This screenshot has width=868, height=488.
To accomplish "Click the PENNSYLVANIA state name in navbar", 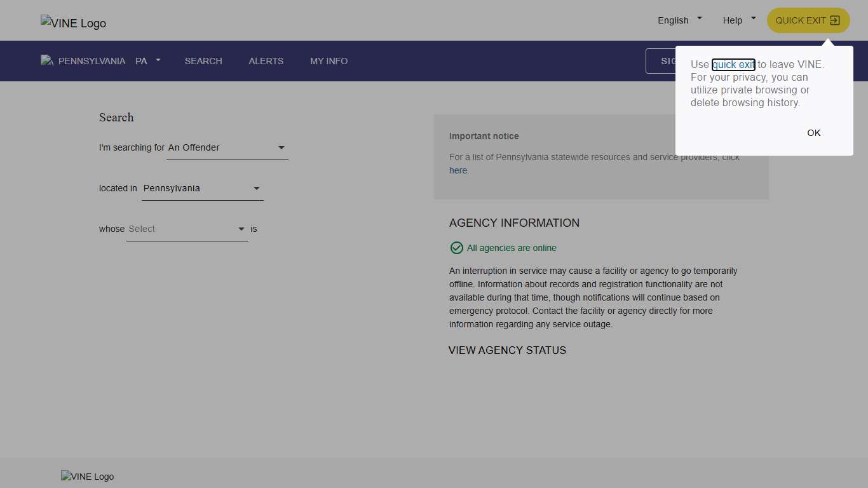I will tap(92, 61).
